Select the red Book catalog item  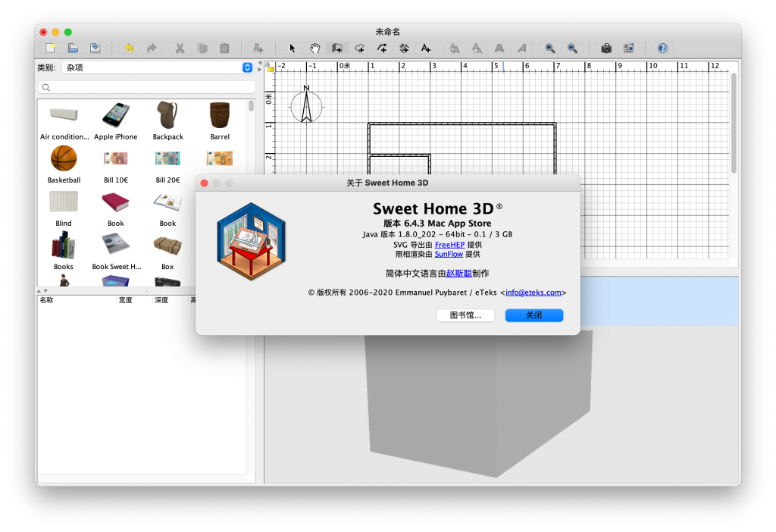[x=116, y=208]
